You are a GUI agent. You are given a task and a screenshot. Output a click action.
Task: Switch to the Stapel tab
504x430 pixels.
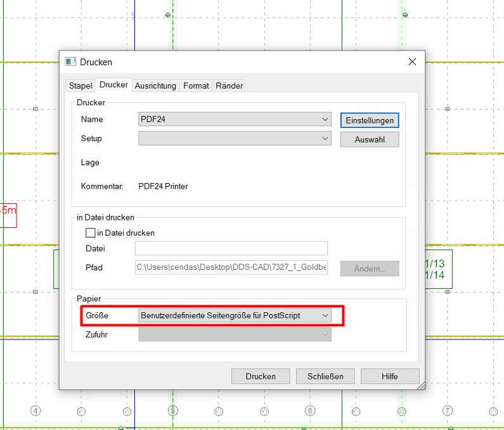click(81, 85)
